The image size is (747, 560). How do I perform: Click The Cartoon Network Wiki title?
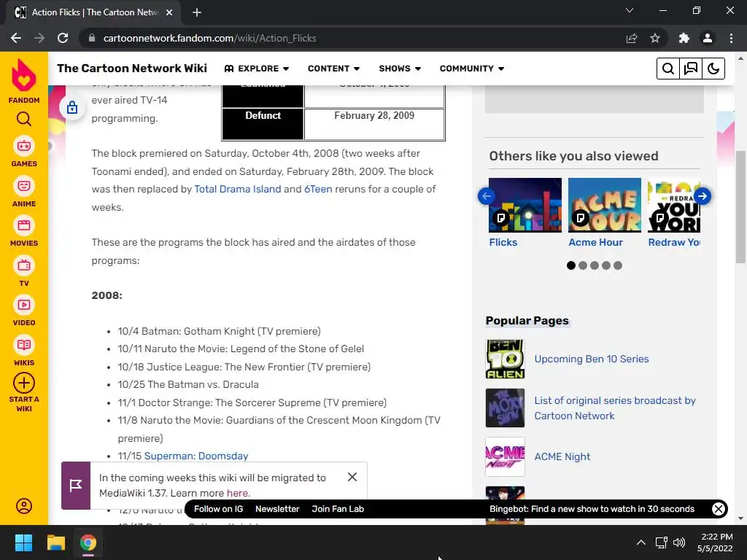pyautogui.click(x=132, y=68)
